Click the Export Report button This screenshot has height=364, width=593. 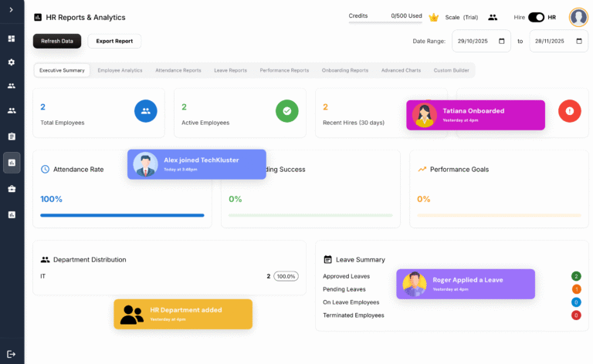click(x=114, y=41)
